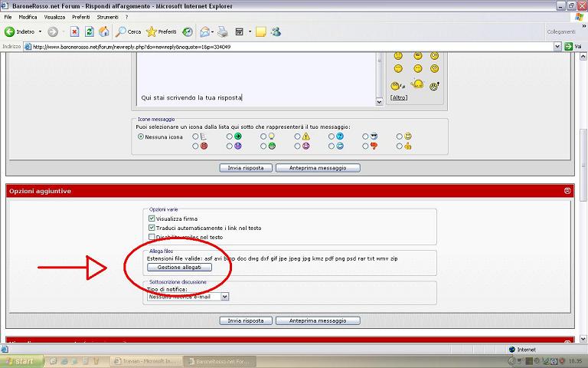Select the warning triangle message icon option

296,136
